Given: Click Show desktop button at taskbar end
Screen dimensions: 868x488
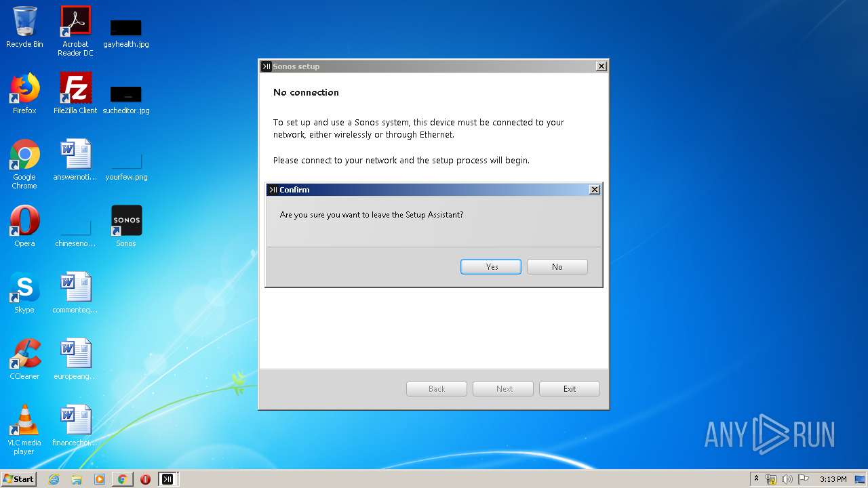Looking at the screenshot, I should [x=860, y=479].
